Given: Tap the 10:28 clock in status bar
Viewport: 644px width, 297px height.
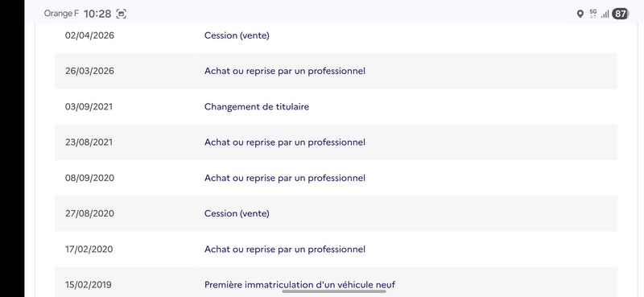Looking at the screenshot, I should [97, 14].
